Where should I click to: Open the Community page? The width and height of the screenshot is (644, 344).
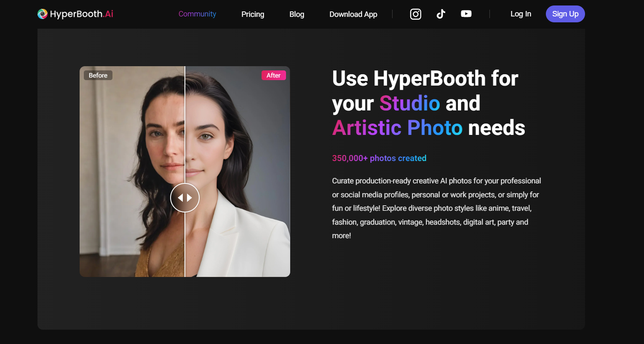[197, 14]
